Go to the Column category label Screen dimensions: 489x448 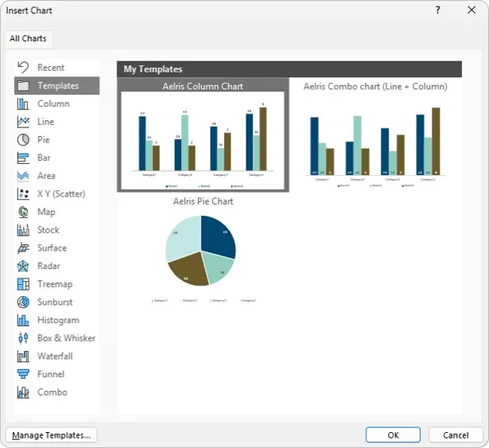(53, 103)
